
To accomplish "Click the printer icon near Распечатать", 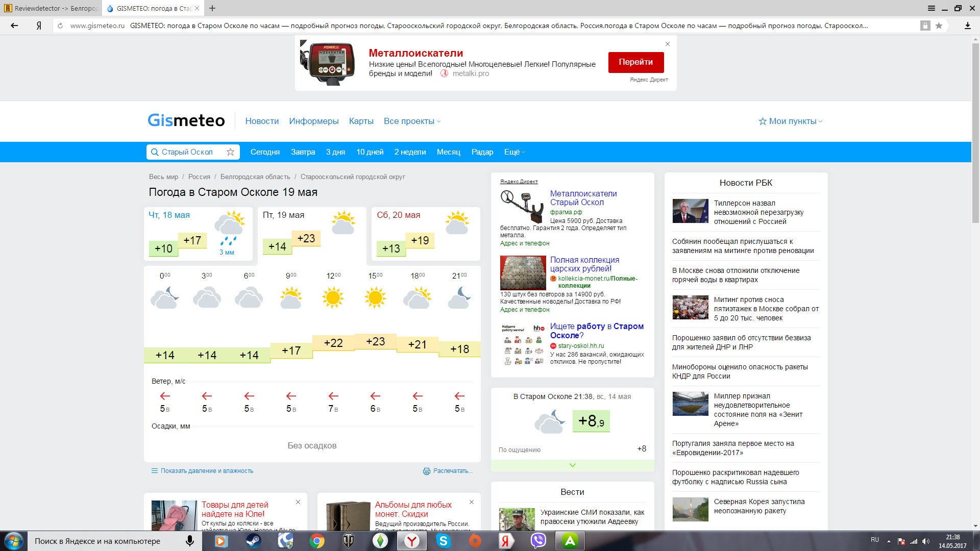I will point(427,471).
